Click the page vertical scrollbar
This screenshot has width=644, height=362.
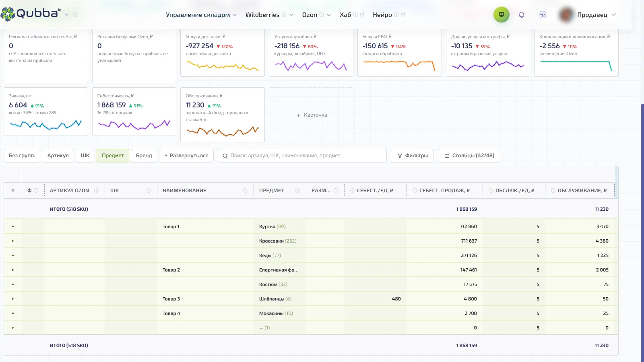click(x=642, y=233)
